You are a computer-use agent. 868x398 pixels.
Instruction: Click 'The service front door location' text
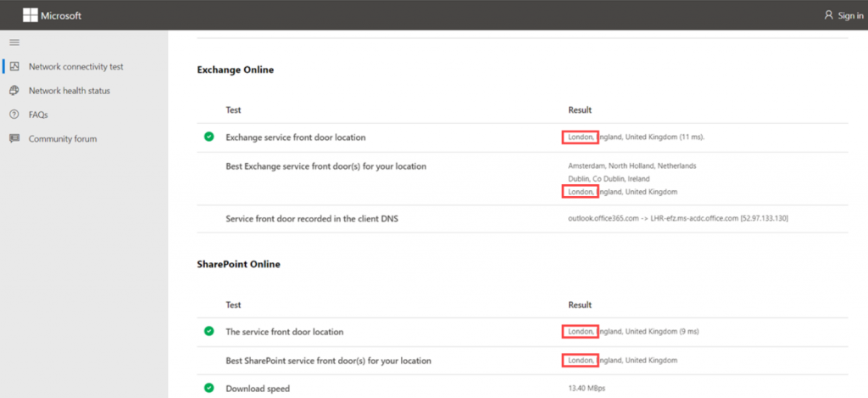point(285,332)
